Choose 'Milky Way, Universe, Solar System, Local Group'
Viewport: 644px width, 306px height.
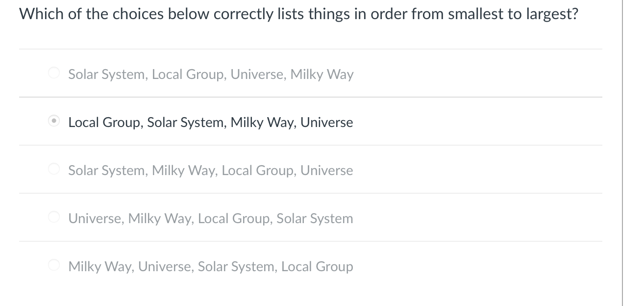(x=211, y=266)
